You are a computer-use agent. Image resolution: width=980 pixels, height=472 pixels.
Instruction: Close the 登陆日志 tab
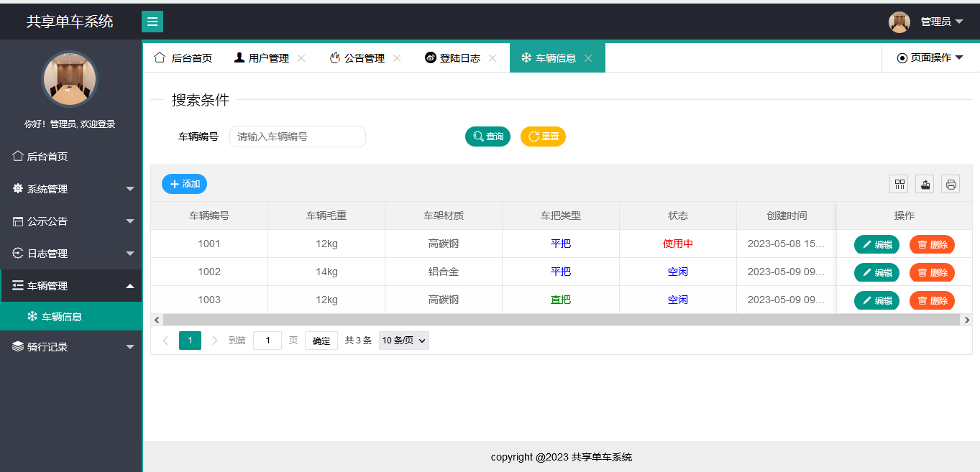(493, 58)
